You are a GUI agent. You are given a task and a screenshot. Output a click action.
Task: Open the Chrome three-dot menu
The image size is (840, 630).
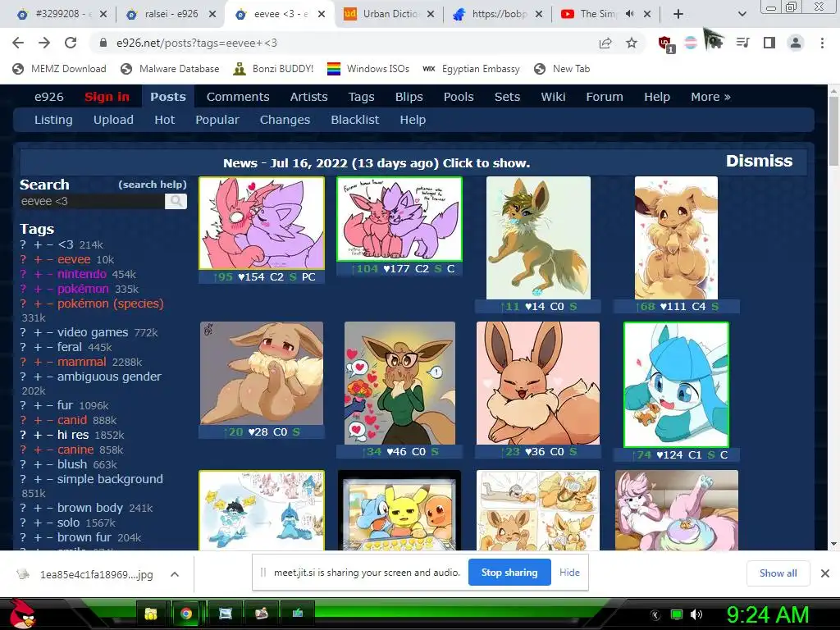pos(822,43)
